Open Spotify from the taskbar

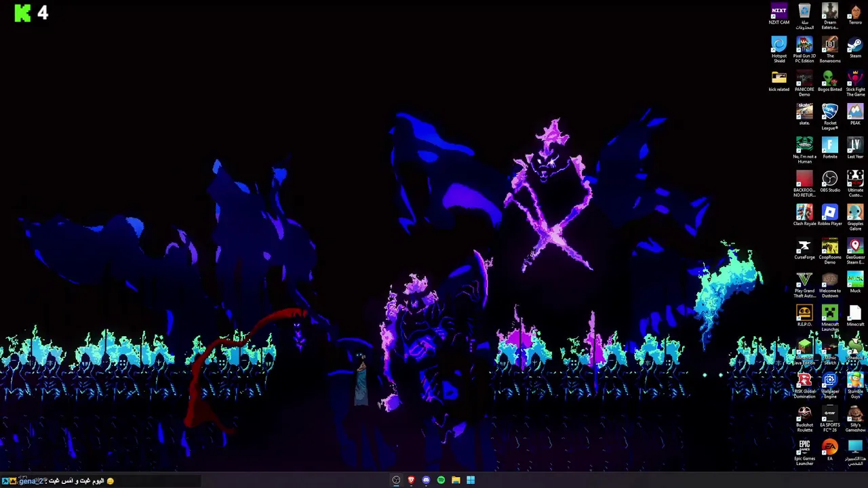(441, 481)
